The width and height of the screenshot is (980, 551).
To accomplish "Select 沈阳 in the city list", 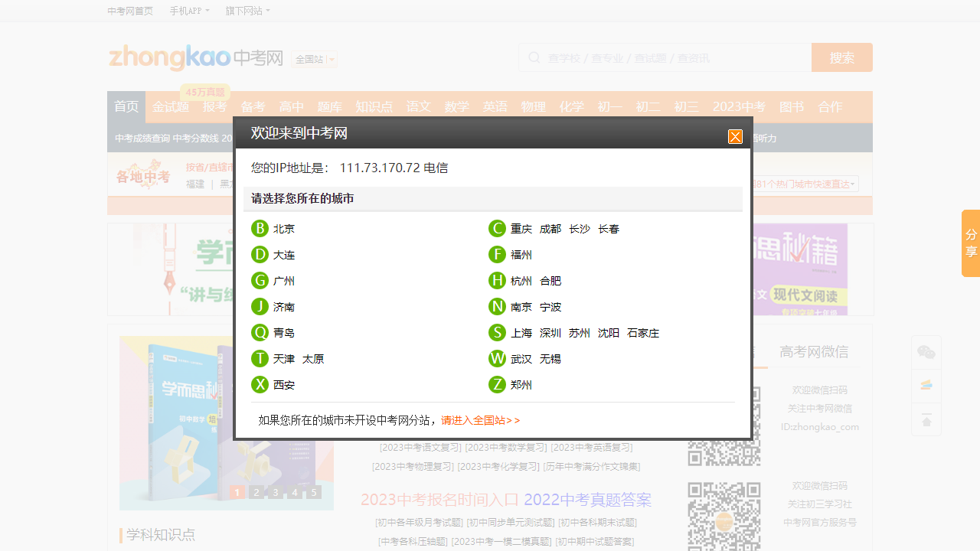I will click(x=609, y=333).
